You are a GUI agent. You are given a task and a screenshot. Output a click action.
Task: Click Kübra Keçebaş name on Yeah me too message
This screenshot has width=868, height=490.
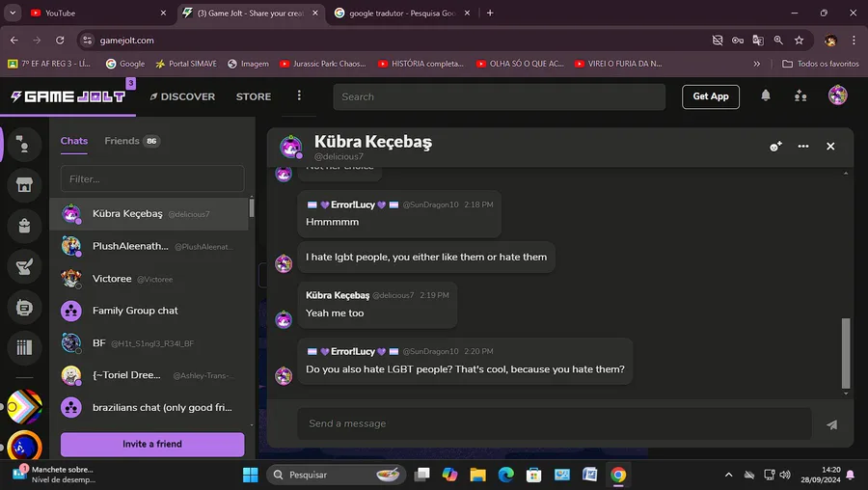[338, 296]
